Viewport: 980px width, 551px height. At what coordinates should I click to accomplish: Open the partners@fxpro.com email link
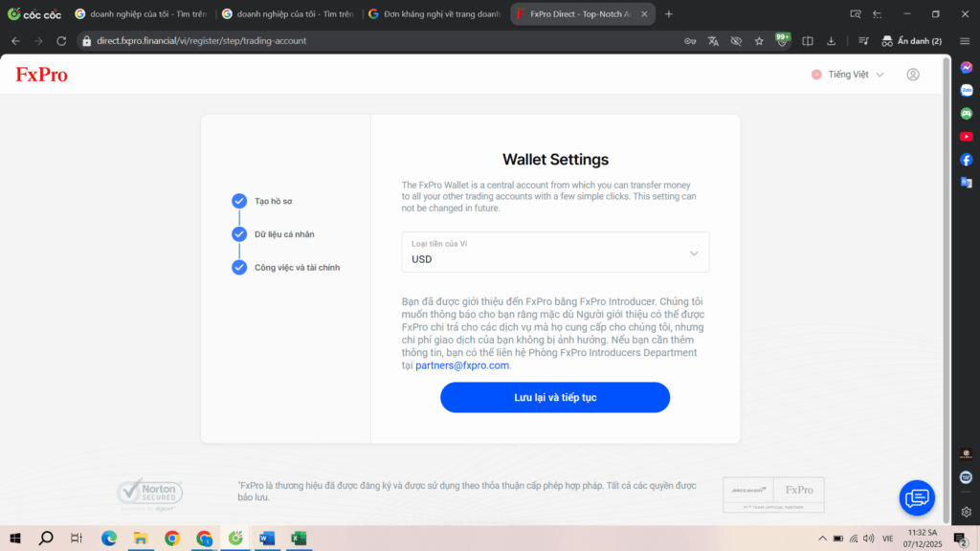pos(462,365)
